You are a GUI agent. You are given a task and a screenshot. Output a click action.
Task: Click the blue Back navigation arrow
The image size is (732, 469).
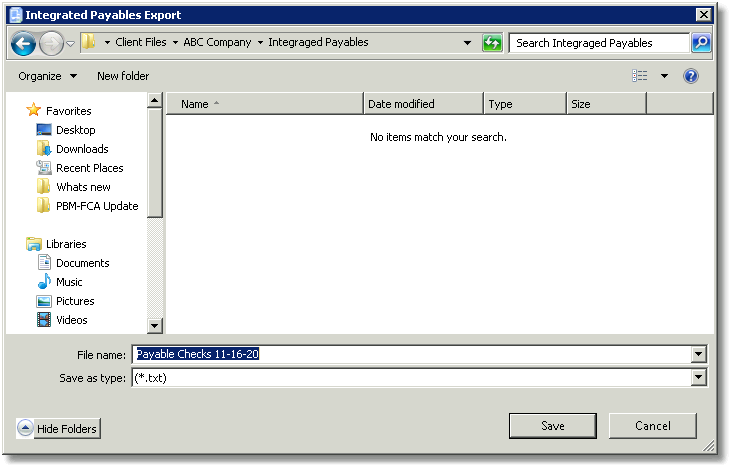click(23, 43)
